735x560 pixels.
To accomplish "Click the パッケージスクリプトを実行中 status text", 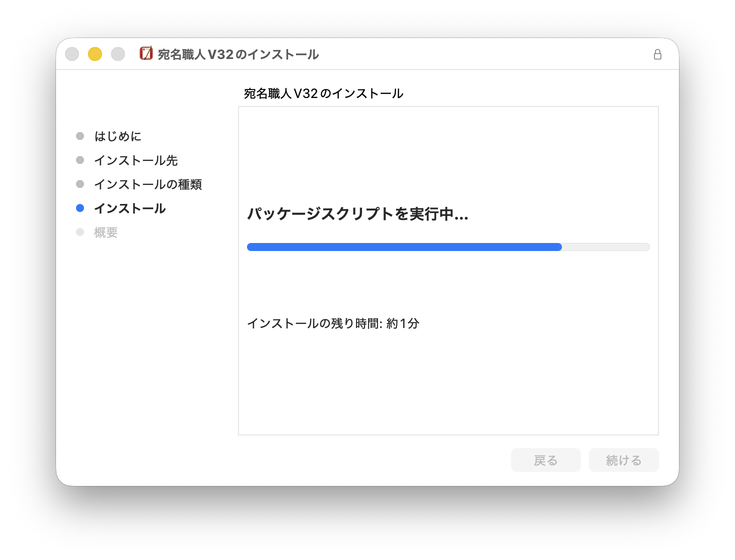I will coord(357,214).
